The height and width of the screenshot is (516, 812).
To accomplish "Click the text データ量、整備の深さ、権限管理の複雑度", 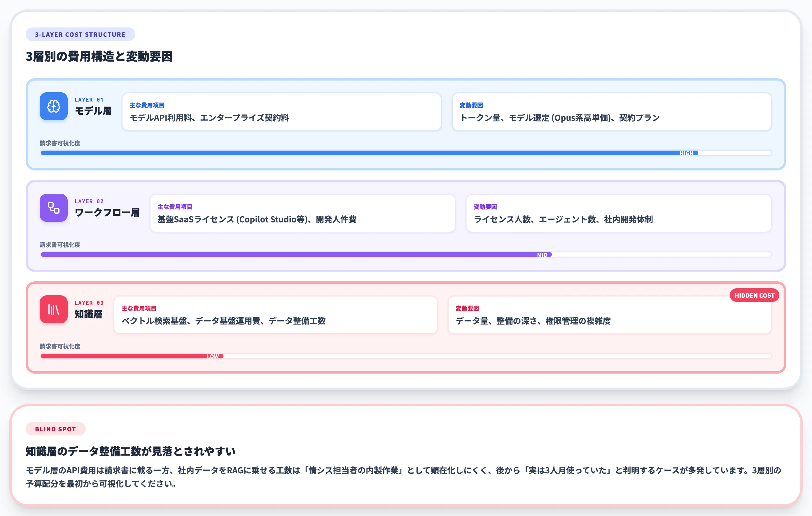I will 533,321.
